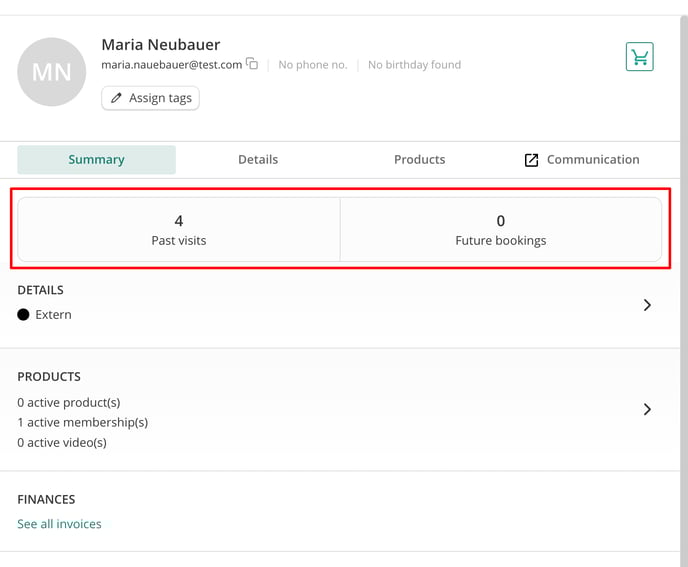Click the maria.nauebauer@test.com email text
Viewport: 688px width, 567px height.
172,65
